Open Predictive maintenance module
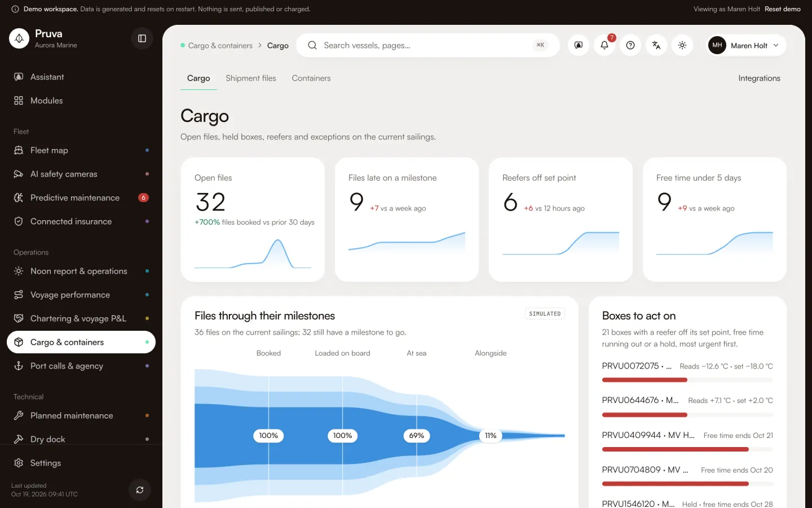Image resolution: width=812 pixels, height=508 pixels. [x=81, y=198]
